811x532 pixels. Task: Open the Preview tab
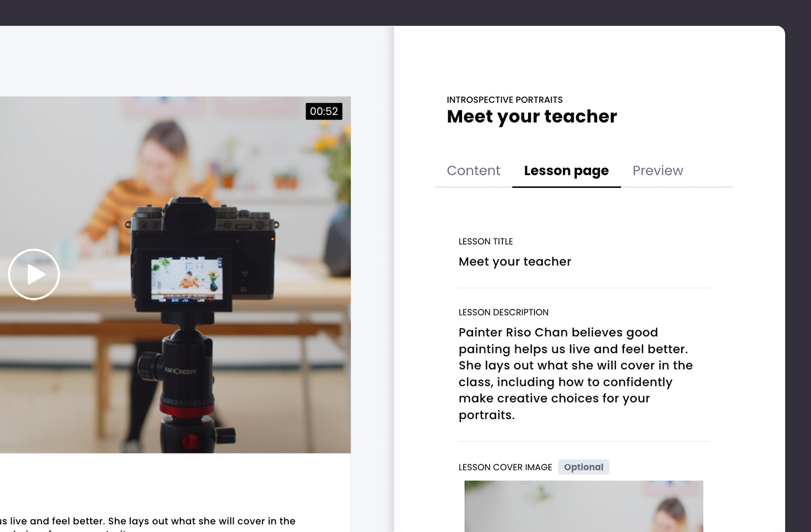[x=657, y=171]
